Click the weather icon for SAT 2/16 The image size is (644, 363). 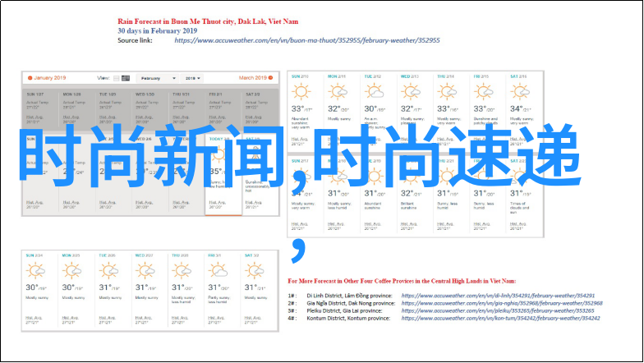coord(518,91)
